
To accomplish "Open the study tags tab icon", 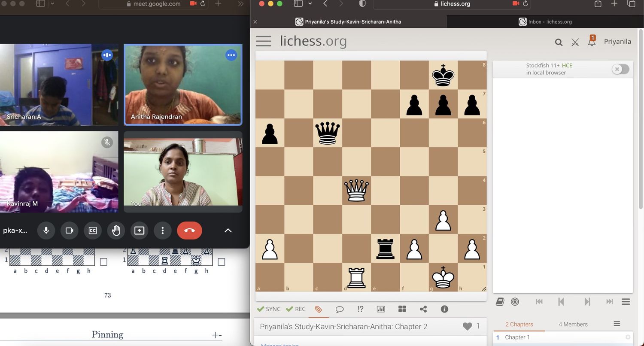I will click(318, 309).
